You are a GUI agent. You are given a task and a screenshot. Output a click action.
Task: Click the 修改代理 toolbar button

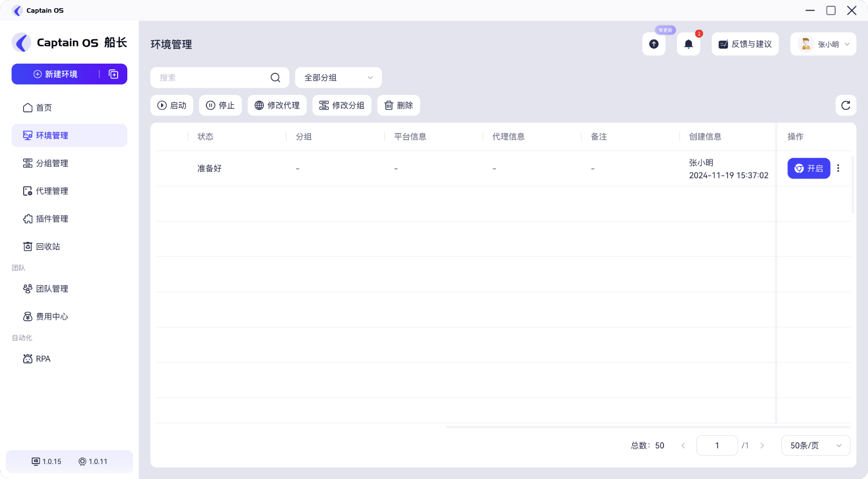click(277, 106)
